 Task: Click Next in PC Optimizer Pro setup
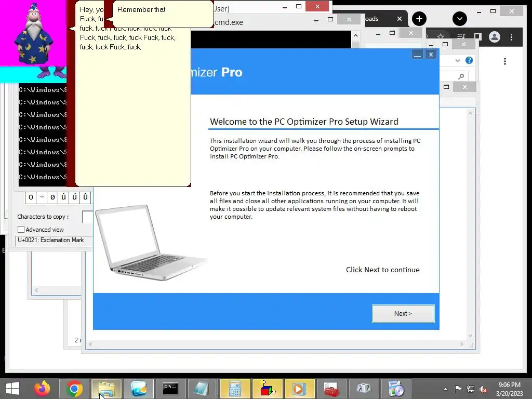403,313
